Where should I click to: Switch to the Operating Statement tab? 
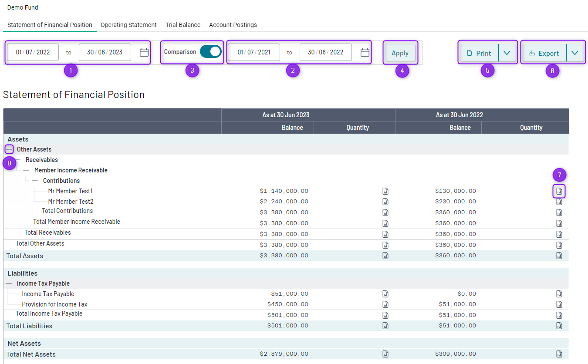point(128,25)
